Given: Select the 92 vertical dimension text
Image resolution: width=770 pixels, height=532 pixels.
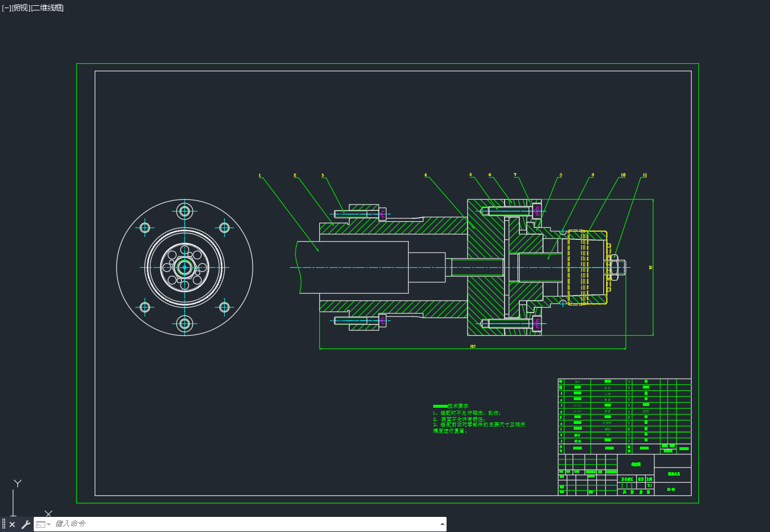Looking at the screenshot, I should coord(651,268).
